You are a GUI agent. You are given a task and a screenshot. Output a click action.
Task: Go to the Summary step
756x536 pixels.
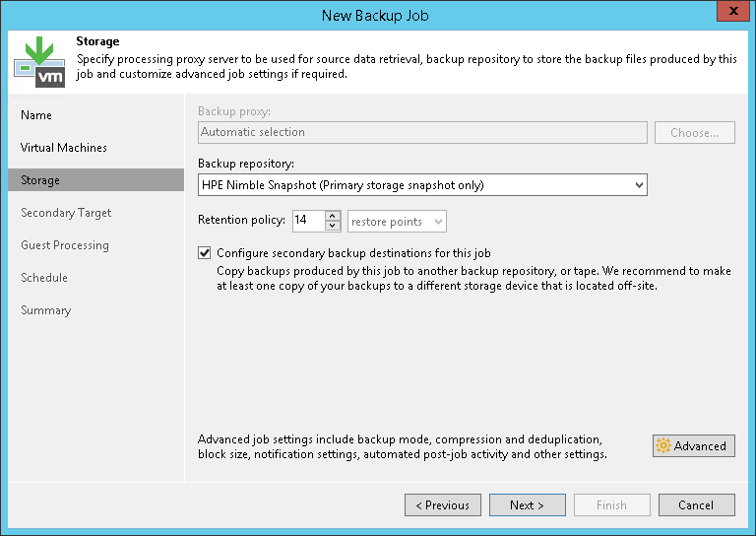(46, 310)
